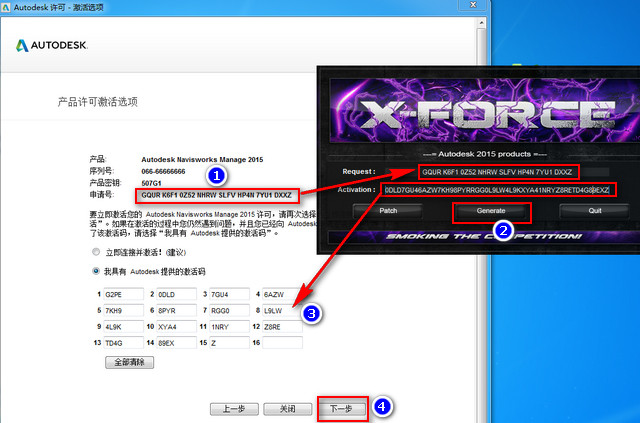
Task: Click activation code field 1 containing G2PE
Action: coord(123,294)
